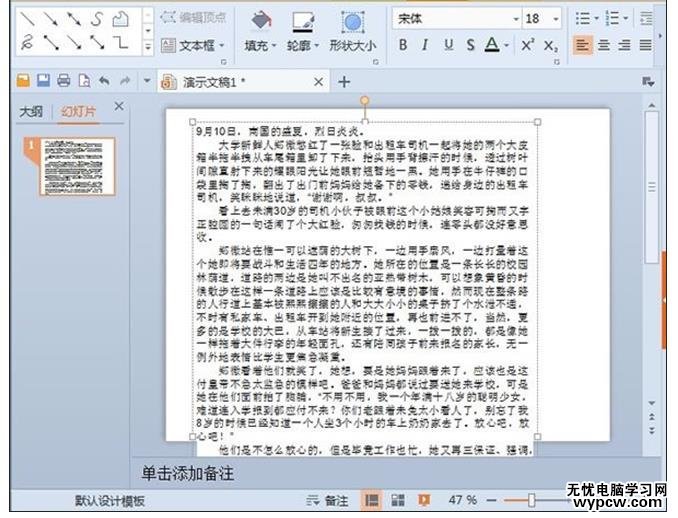The image size is (678, 518).
Task: Click the zoom slider handle
Action: (531, 500)
